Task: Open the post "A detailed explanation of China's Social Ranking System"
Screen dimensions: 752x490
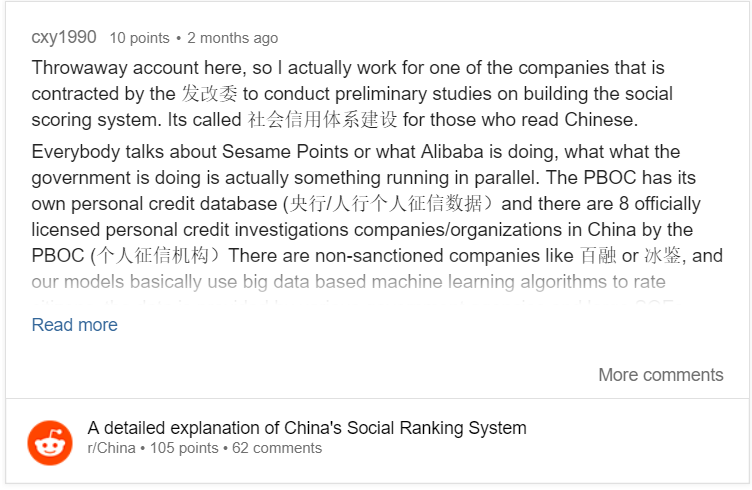Action: point(307,428)
